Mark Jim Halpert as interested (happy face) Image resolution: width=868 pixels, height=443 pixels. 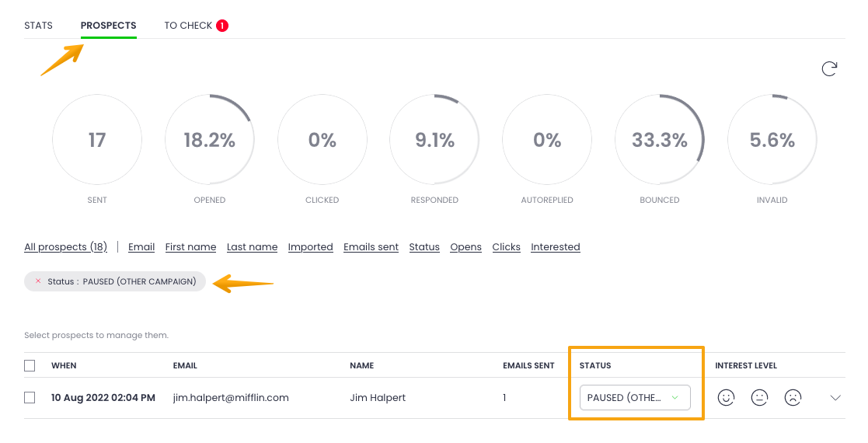(726, 398)
